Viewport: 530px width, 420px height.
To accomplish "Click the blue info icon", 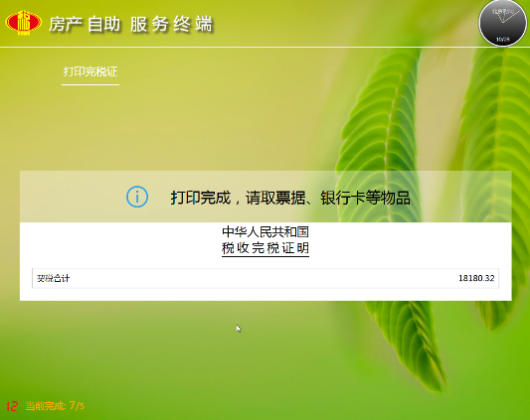I will click(137, 197).
